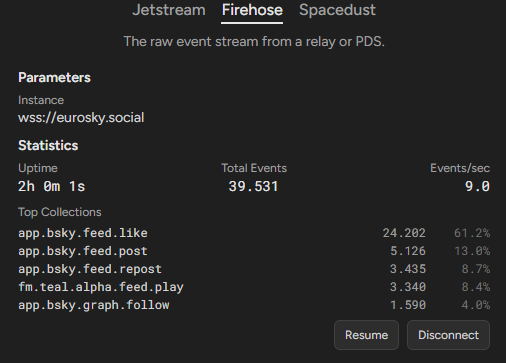
Task: Click the Events/sec value 9.0
Action: [x=477, y=186]
